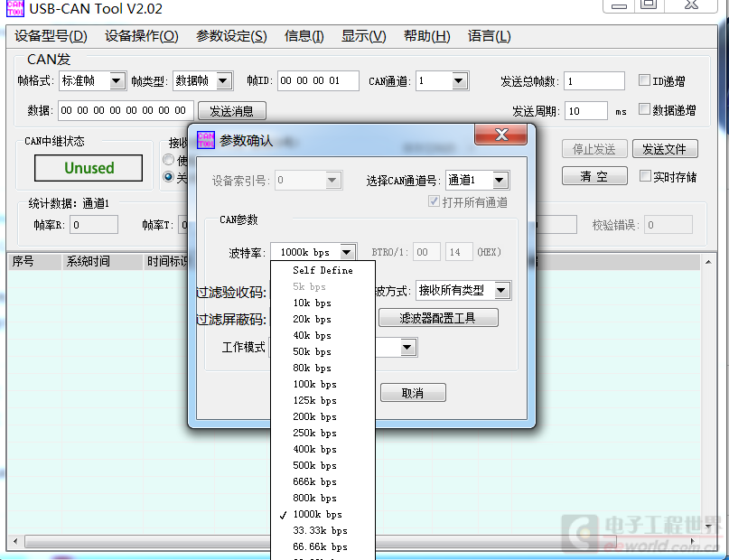Click the 发送周期 input field
Image resolution: width=729 pixels, height=560 pixels.
point(585,110)
